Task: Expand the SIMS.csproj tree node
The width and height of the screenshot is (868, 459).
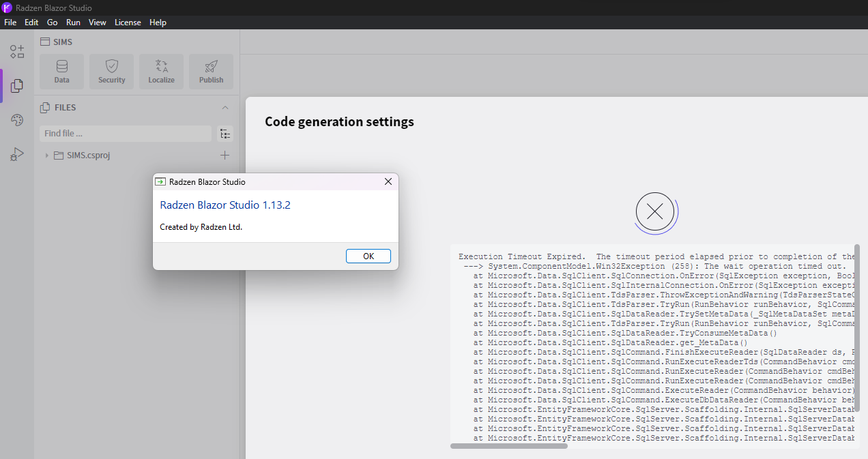Action: [x=47, y=156]
